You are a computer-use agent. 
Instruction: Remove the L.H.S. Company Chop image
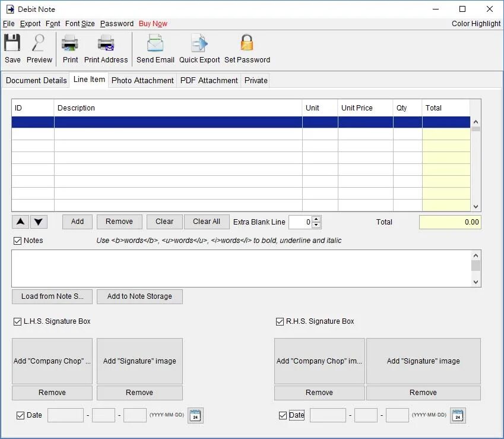click(52, 393)
